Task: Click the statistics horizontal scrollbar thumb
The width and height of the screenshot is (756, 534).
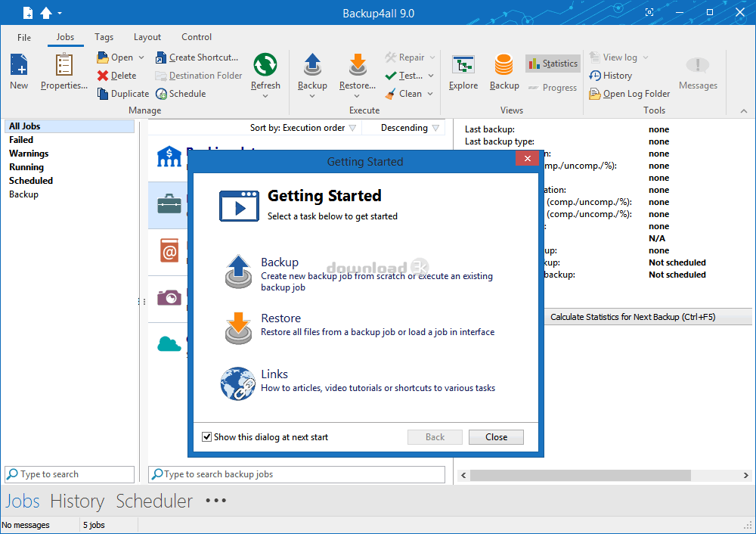Action: 581,476
